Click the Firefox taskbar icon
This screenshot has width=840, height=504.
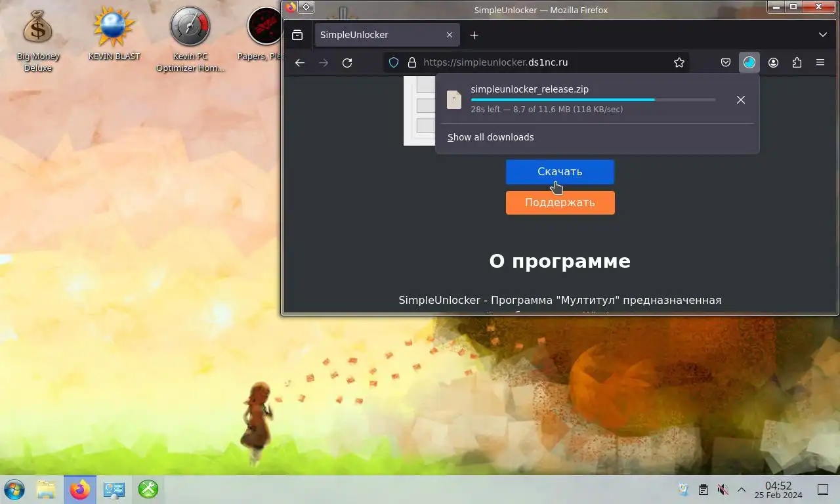[x=80, y=490]
